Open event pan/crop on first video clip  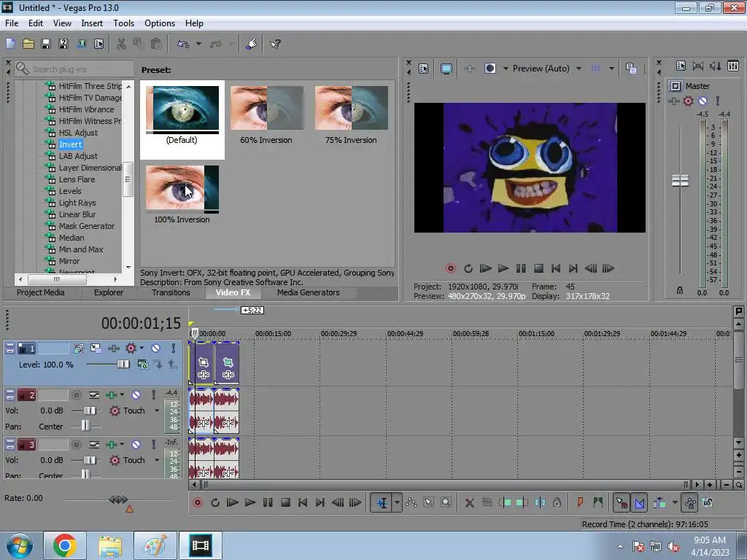[x=204, y=362]
